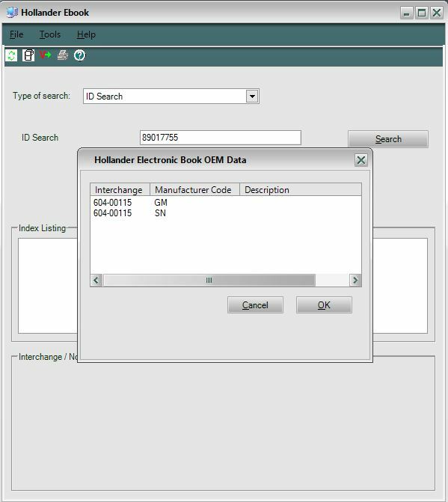Click the horizontal scrollbar thumb
The height and width of the screenshot is (502, 448).
[209, 280]
